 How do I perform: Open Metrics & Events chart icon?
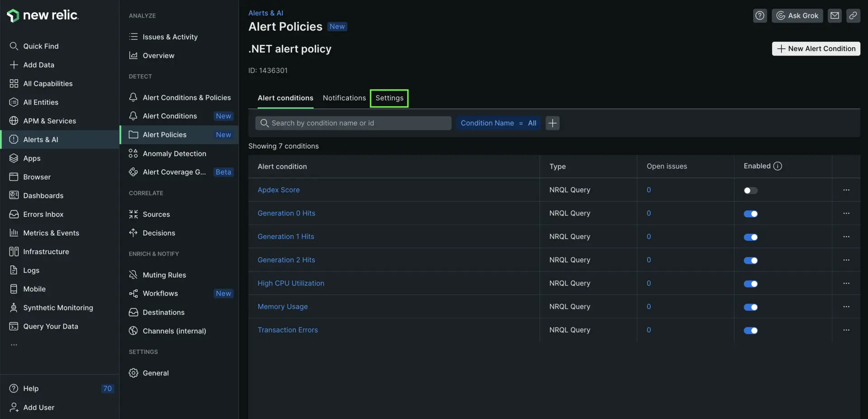[x=14, y=233]
